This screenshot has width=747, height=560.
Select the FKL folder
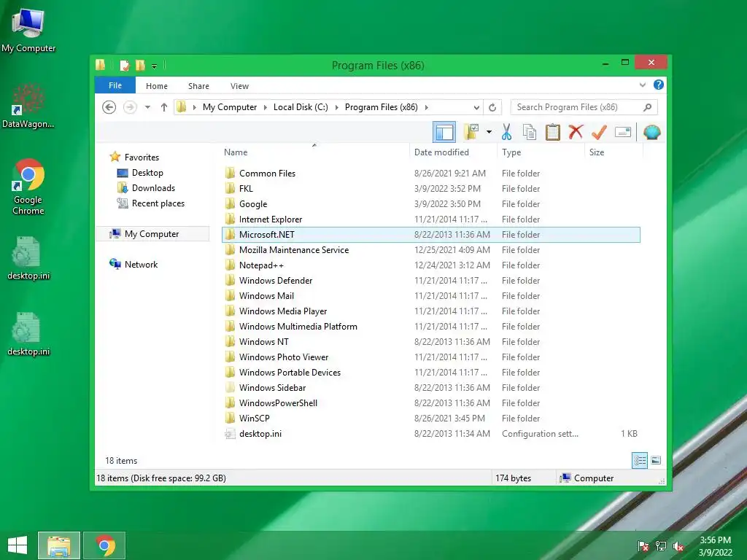click(x=431, y=189)
